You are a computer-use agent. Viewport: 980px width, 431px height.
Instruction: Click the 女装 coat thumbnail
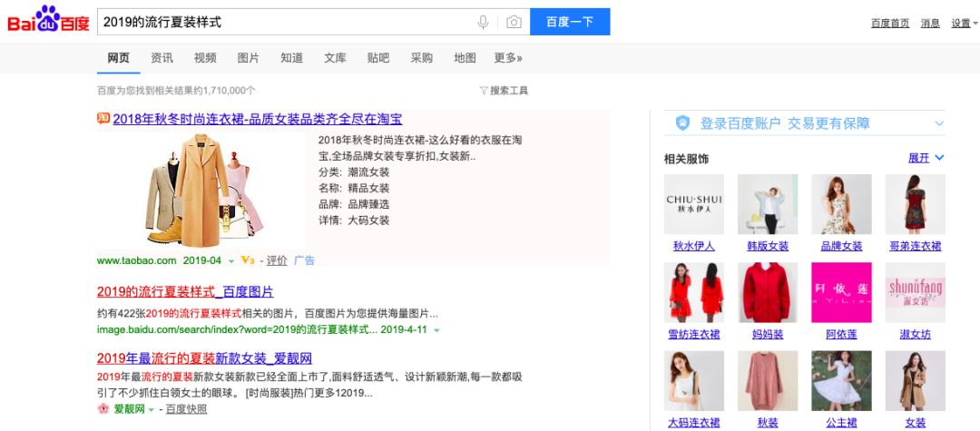[x=915, y=380]
